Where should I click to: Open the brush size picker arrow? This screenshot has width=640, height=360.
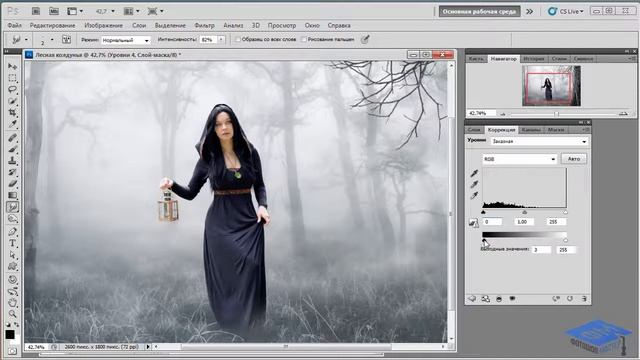click(x=52, y=40)
